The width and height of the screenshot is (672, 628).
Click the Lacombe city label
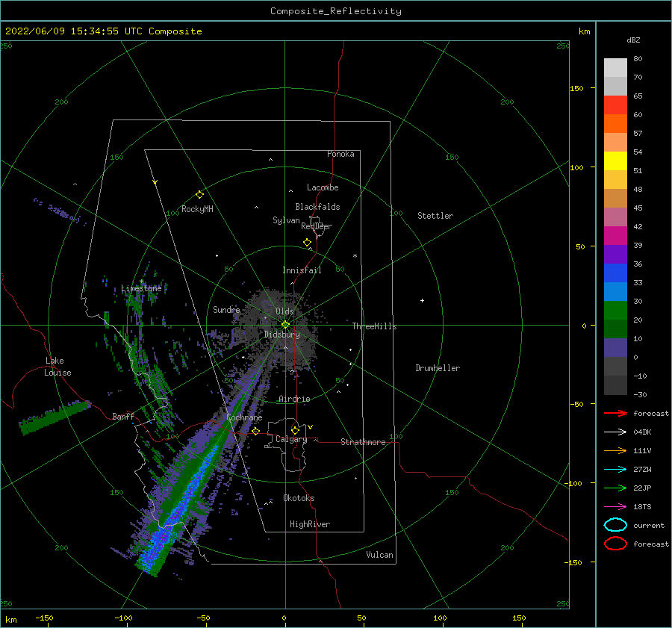[x=323, y=187]
